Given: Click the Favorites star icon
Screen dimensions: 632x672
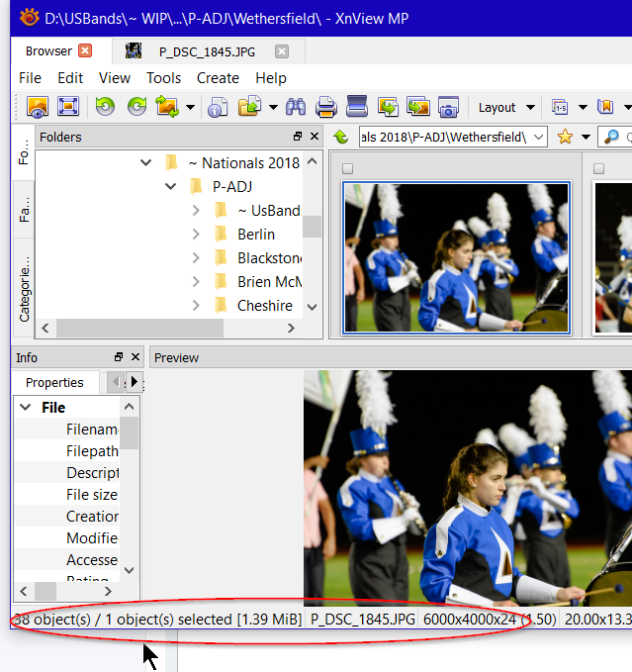Looking at the screenshot, I should point(565,138).
